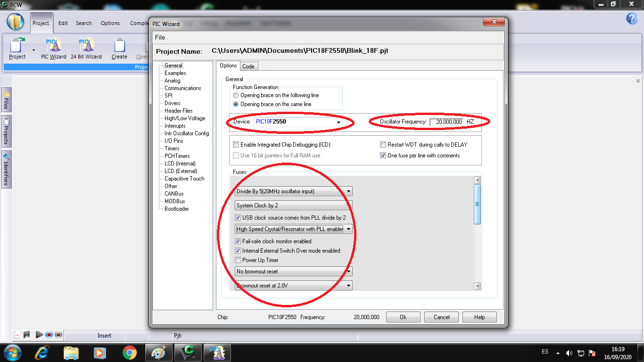The height and width of the screenshot is (362, 644).
Task: Click the Oscillator Frequency input field
Action: [x=446, y=122]
